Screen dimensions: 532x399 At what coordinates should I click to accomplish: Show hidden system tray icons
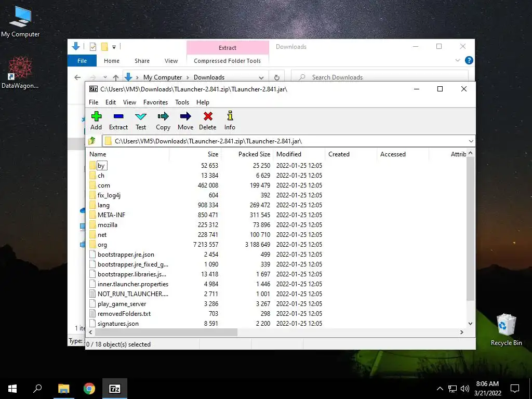click(x=440, y=389)
